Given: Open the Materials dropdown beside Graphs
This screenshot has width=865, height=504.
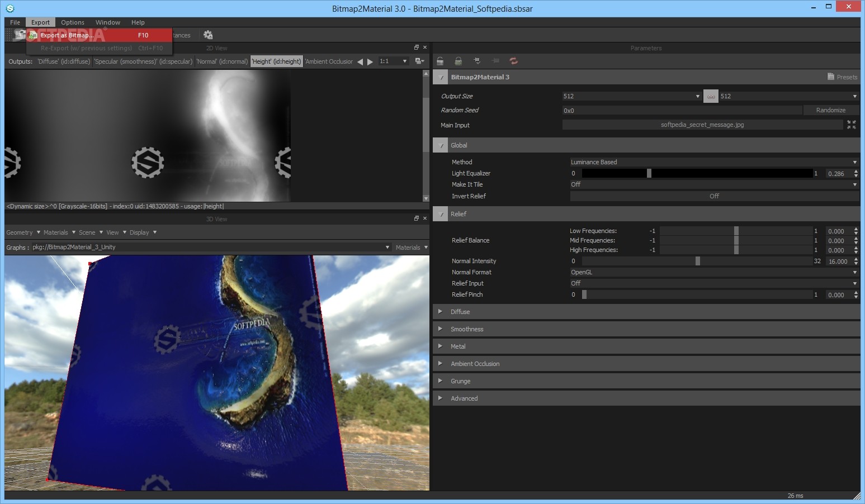Looking at the screenshot, I should pos(412,247).
